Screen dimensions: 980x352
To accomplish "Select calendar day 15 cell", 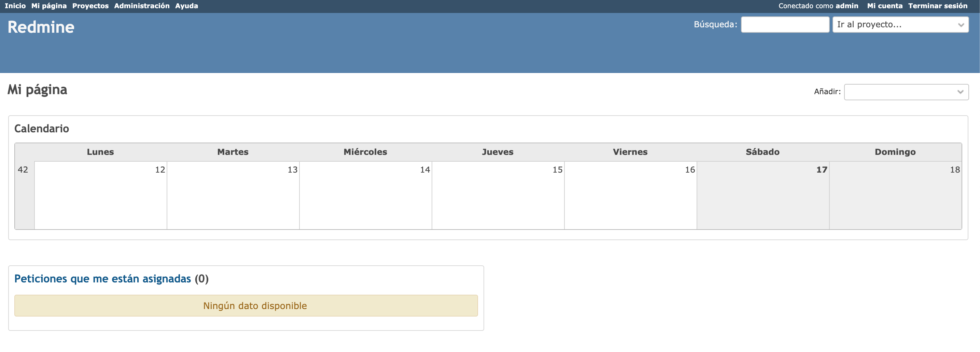I will (x=498, y=195).
